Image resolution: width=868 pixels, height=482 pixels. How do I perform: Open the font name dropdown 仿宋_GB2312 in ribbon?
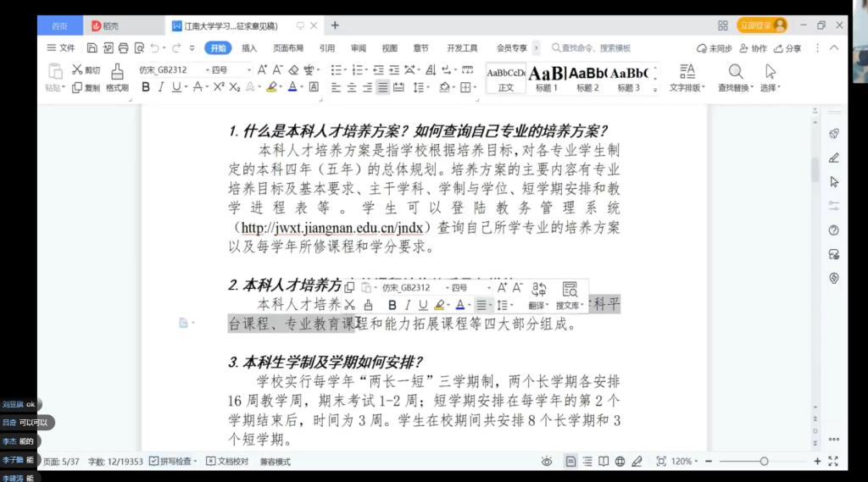click(x=170, y=69)
